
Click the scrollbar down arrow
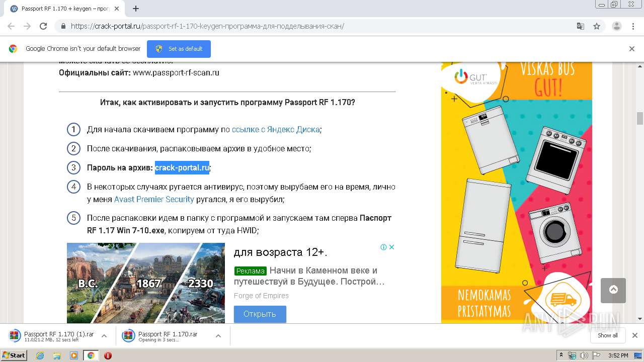pyautogui.click(x=640, y=319)
